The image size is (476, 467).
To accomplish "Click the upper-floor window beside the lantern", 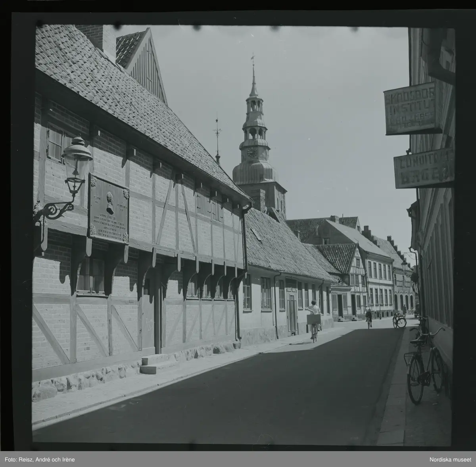I will tap(55, 143).
